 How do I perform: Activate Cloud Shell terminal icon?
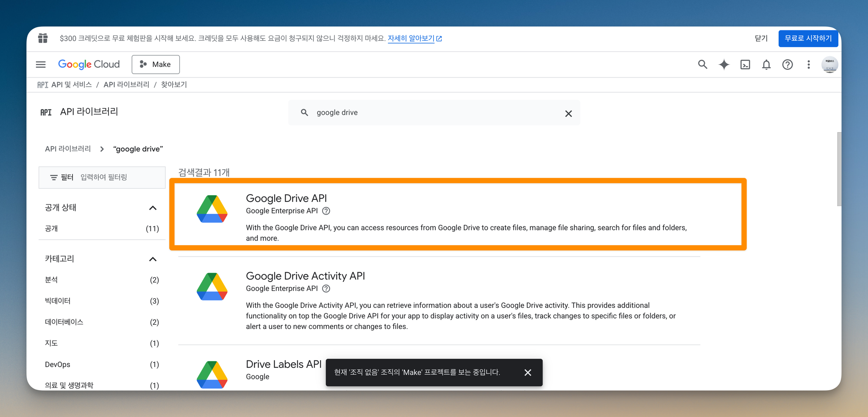pos(745,64)
